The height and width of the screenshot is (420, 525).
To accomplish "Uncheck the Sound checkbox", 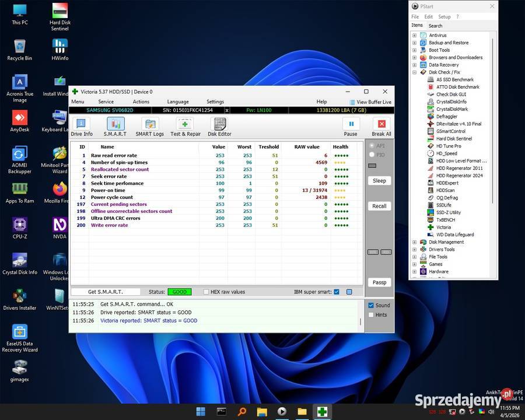I will pyautogui.click(x=371, y=305).
